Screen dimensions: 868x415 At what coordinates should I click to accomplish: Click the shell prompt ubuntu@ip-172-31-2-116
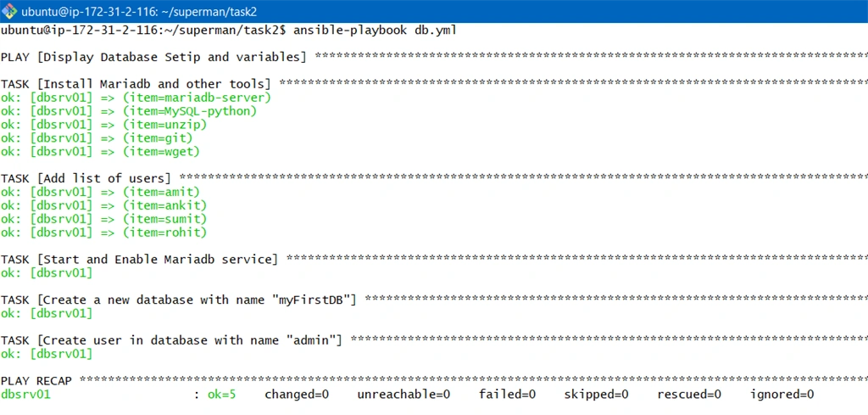80,30
